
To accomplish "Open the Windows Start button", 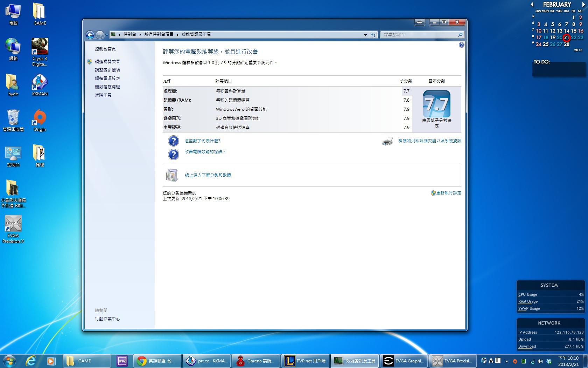I will pos(9,361).
